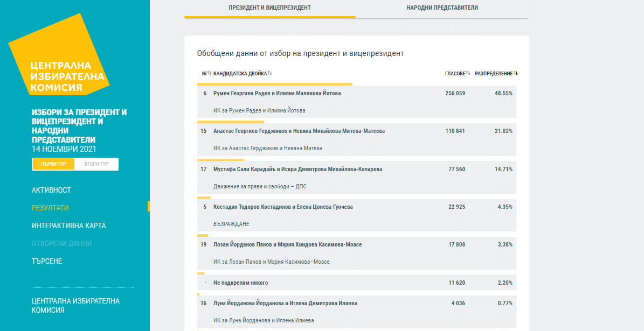Open Активност in the sidebar
This screenshot has width=644, height=331.
51,190
